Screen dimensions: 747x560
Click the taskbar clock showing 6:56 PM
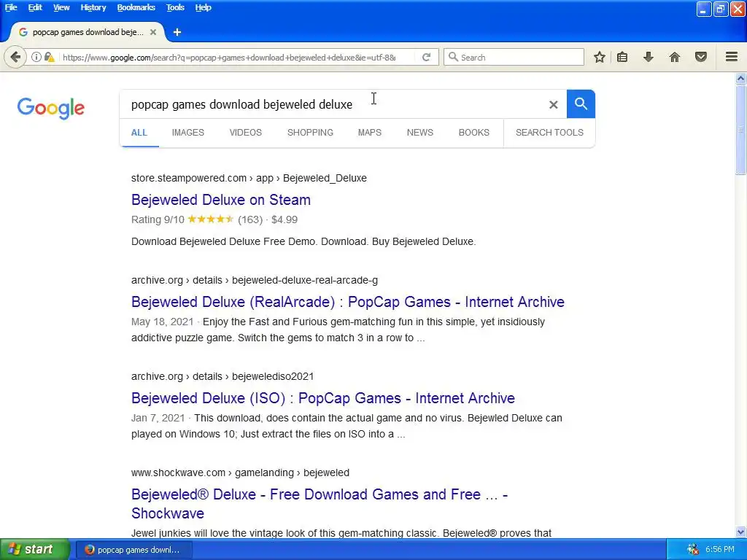click(720, 550)
